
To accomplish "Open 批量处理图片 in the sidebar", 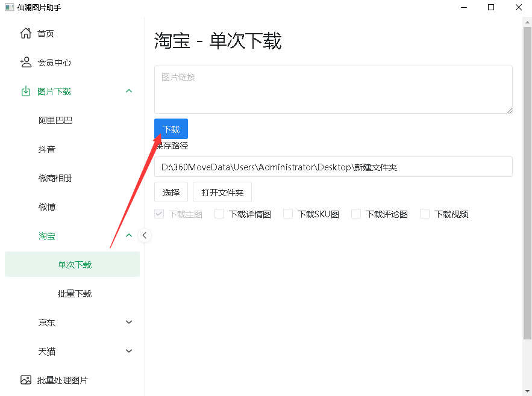I will [72, 380].
